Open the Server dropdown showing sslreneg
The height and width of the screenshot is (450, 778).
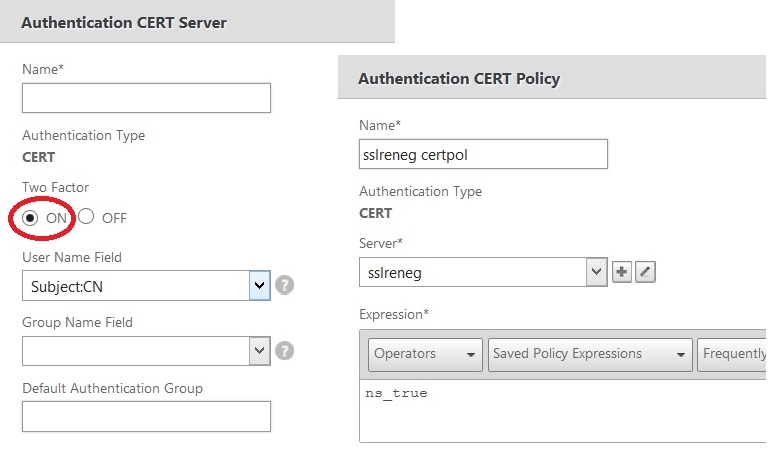[596, 271]
